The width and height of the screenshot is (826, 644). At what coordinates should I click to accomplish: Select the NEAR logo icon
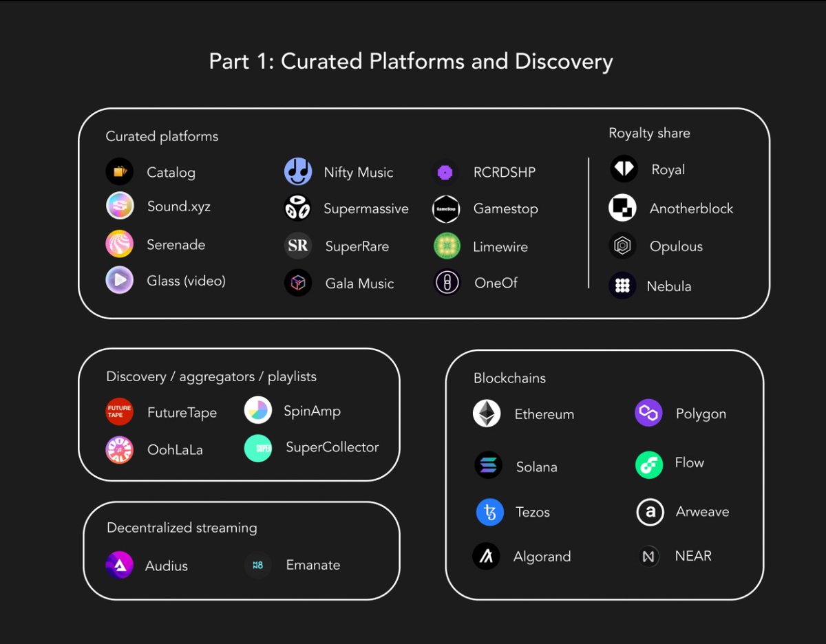click(648, 557)
